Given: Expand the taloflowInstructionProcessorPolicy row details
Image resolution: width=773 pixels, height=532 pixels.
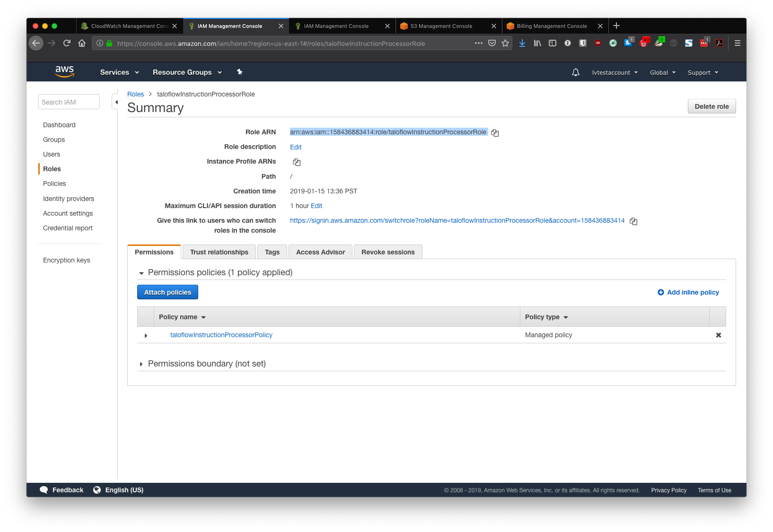Looking at the screenshot, I should (x=146, y=335).
